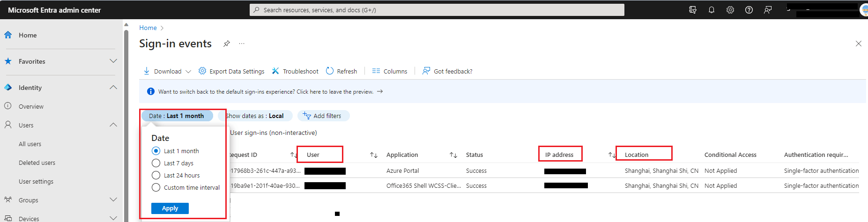Image resolution: width=868 pixels, height=222 pixels.
Task: Click Got feedback? link
Action: 447,71
